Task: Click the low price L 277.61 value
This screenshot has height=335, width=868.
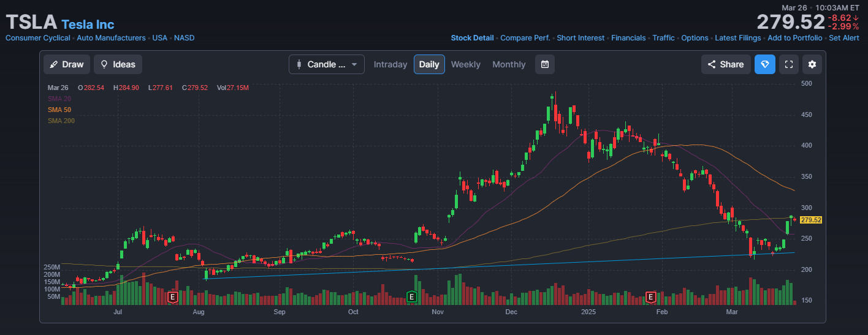Action: point(161,88)
